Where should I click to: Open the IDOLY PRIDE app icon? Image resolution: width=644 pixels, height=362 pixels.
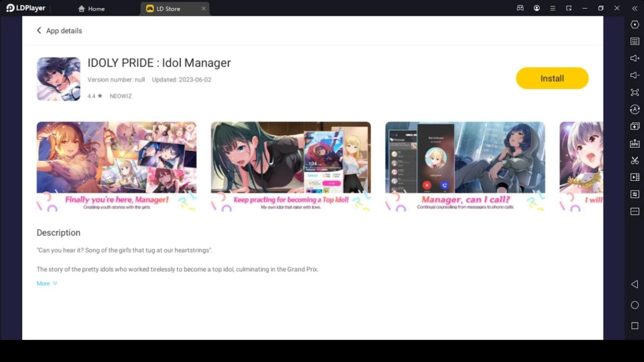[x=58, y=79]
